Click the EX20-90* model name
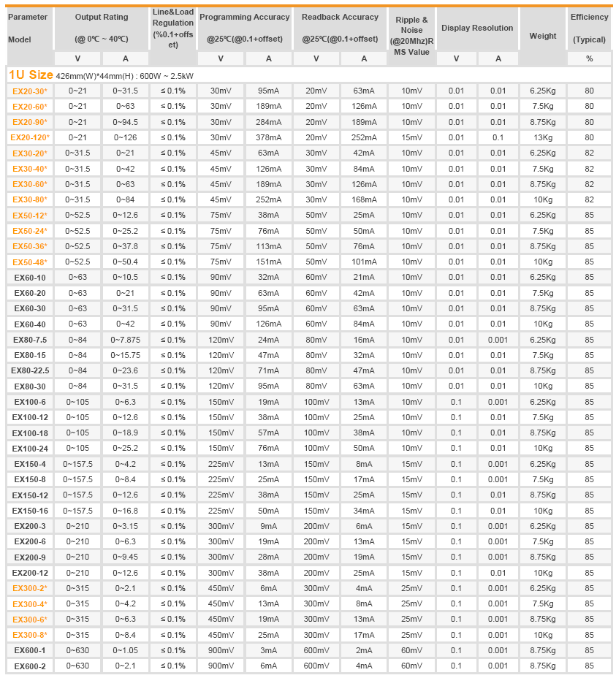Screen dimensions: 616x678 click(30, 122)
